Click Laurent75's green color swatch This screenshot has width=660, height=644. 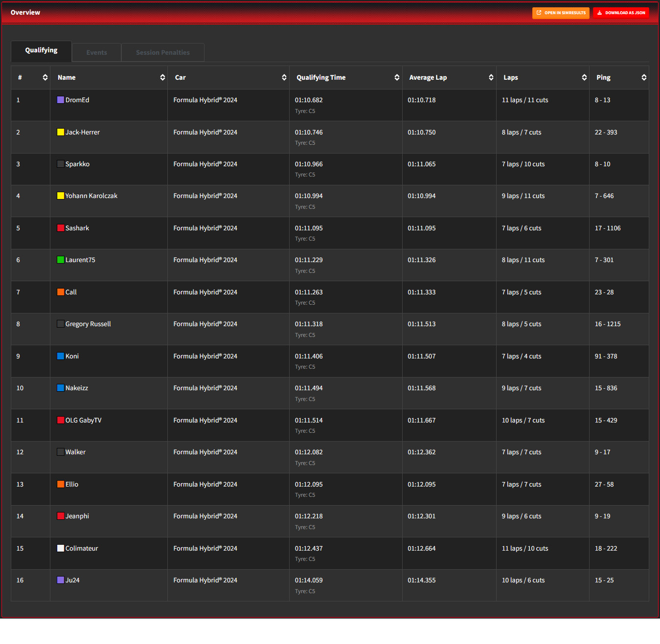point(61,260)
